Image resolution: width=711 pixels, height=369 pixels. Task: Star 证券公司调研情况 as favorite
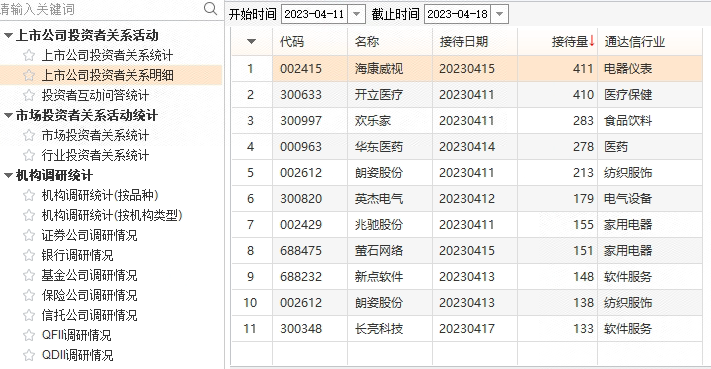pos(29,235)
